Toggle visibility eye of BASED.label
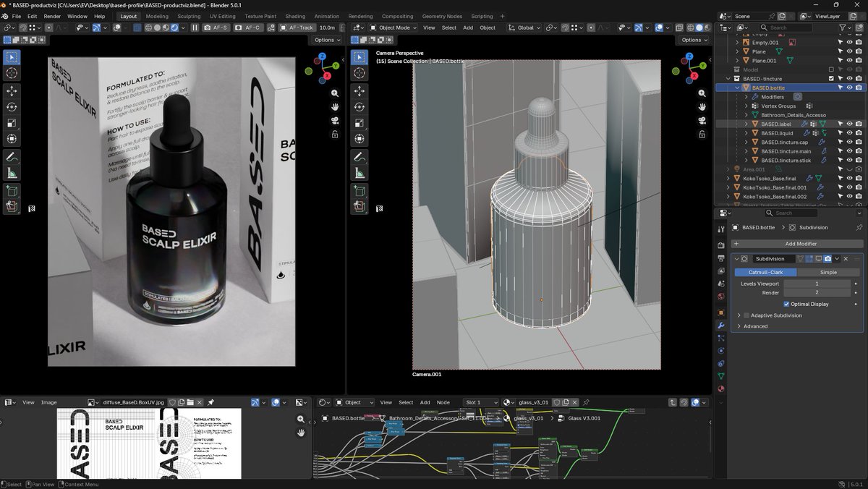The image size is (868, 489). coord(849,124)
